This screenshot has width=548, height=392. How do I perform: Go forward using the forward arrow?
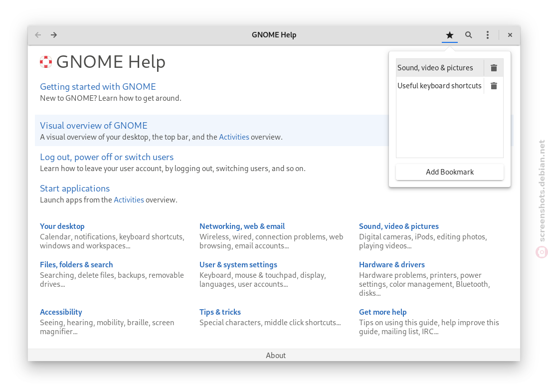[x=53, y=35]
